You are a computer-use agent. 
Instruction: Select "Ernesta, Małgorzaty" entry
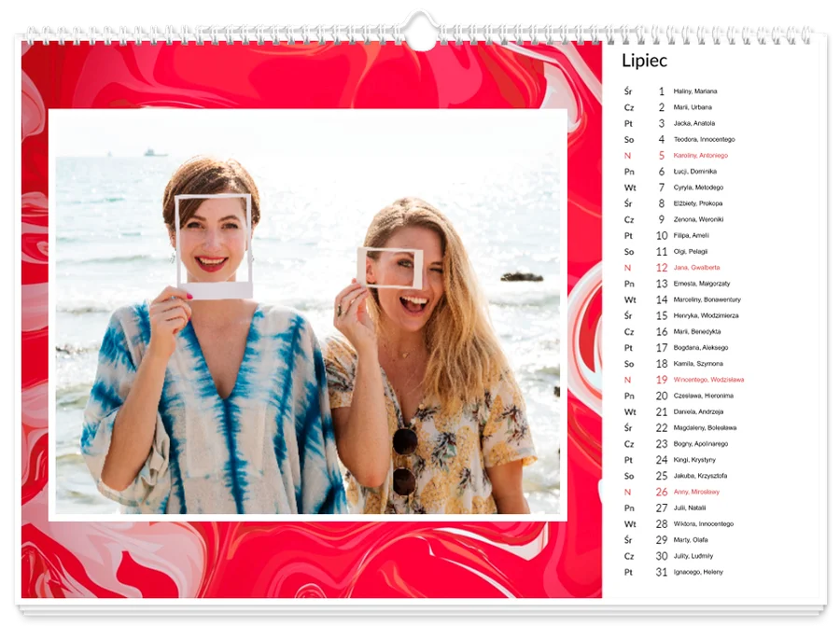pyautogui.click(x=701, y=284)
